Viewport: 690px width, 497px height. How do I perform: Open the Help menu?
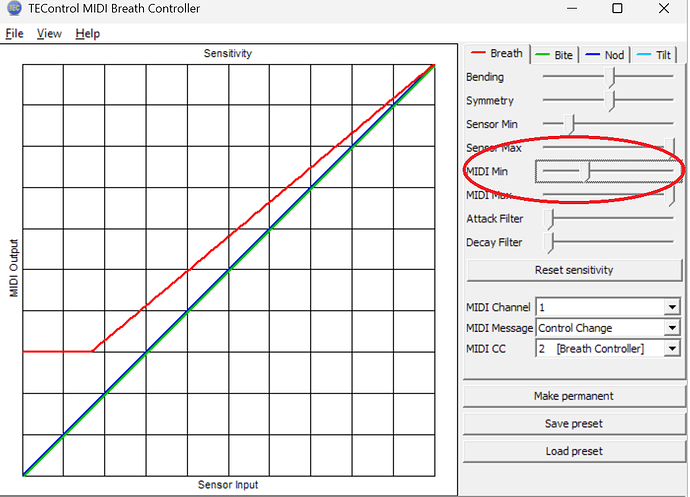coord(88,33)
